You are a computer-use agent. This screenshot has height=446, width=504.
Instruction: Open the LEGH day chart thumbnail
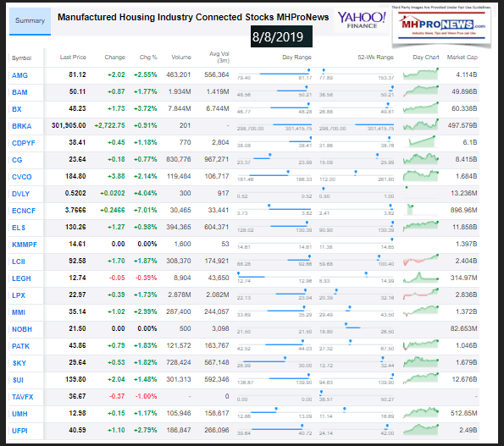click(421, 277)
